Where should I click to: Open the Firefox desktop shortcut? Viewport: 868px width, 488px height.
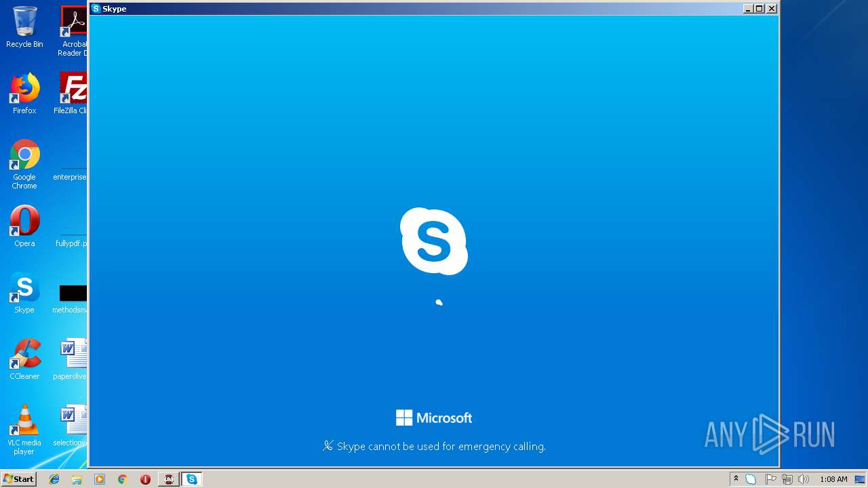click(24, 94)
